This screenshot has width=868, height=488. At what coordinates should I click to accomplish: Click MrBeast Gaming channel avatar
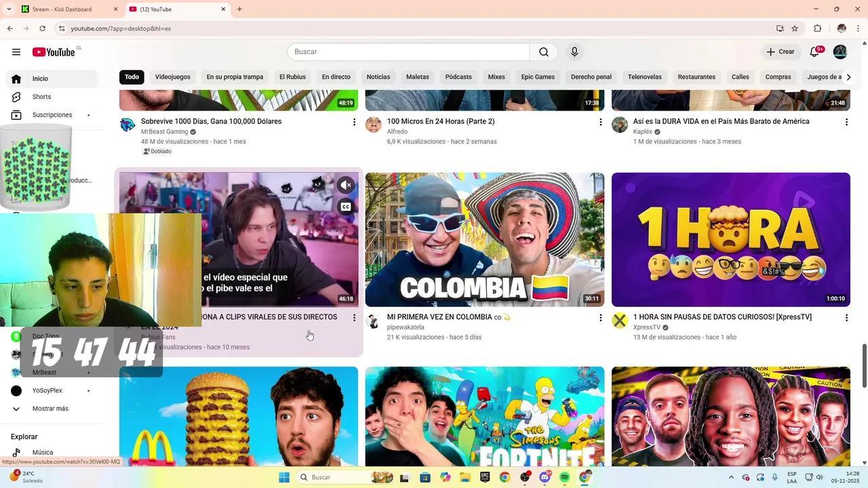(127, 125)
